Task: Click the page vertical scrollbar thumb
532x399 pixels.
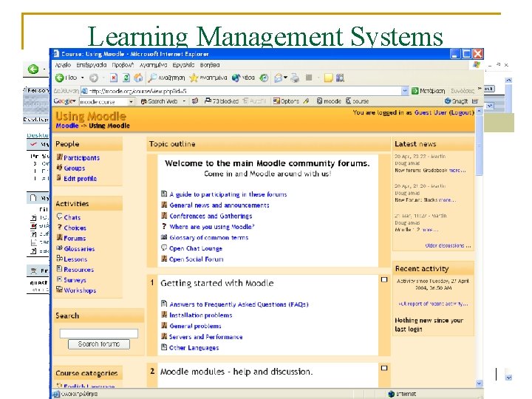Action: [479, 146]
